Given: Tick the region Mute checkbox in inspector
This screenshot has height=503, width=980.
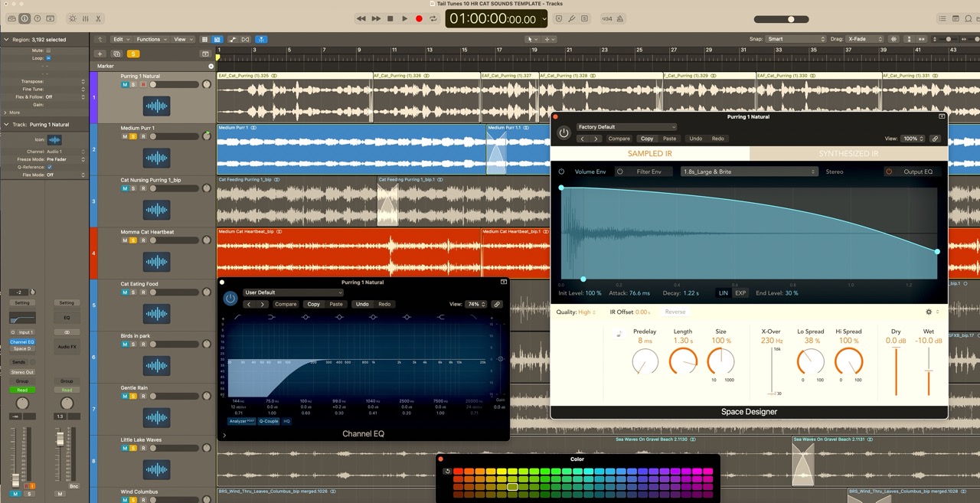Looking at the screenshot, I should tap(48, 50).
